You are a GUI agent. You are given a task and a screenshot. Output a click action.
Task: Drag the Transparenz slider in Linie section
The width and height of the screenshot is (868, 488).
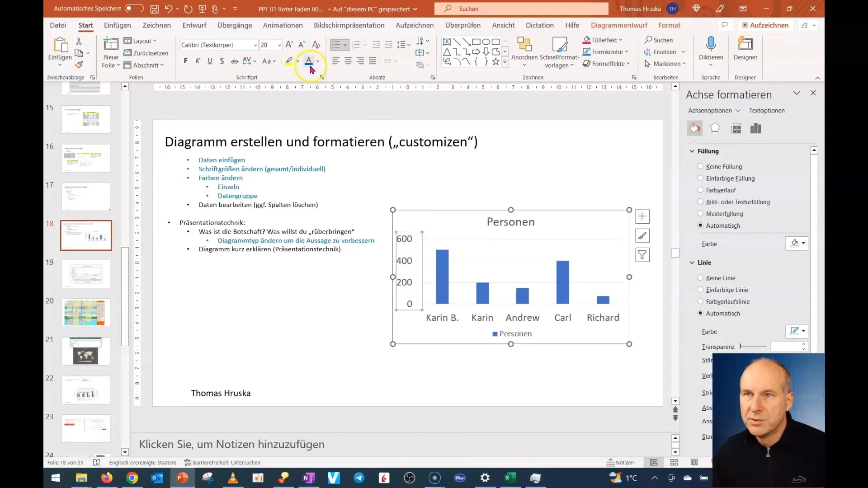(x=741, y=346)
